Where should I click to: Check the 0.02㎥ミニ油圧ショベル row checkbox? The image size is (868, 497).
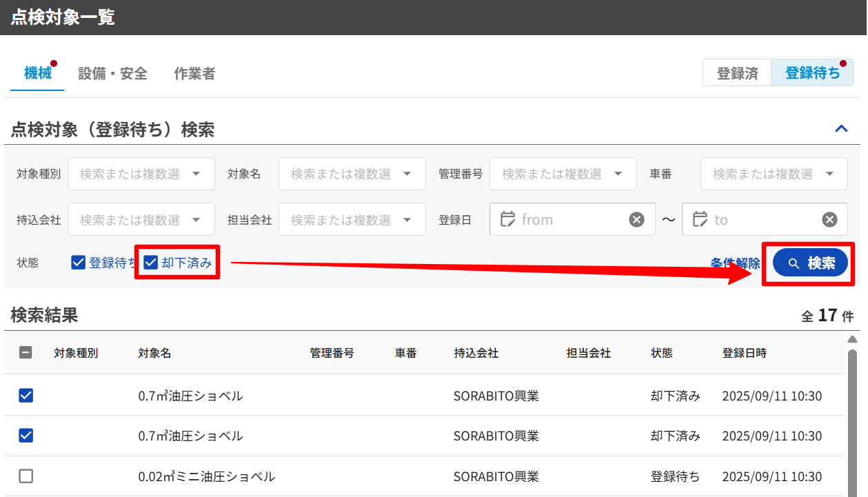point(26,476)
